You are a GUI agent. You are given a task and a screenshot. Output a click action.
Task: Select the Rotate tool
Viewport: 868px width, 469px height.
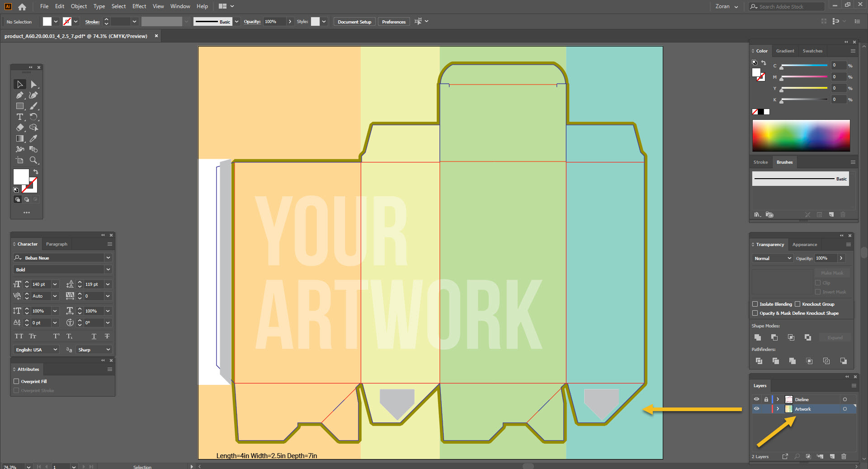point(33,117)
